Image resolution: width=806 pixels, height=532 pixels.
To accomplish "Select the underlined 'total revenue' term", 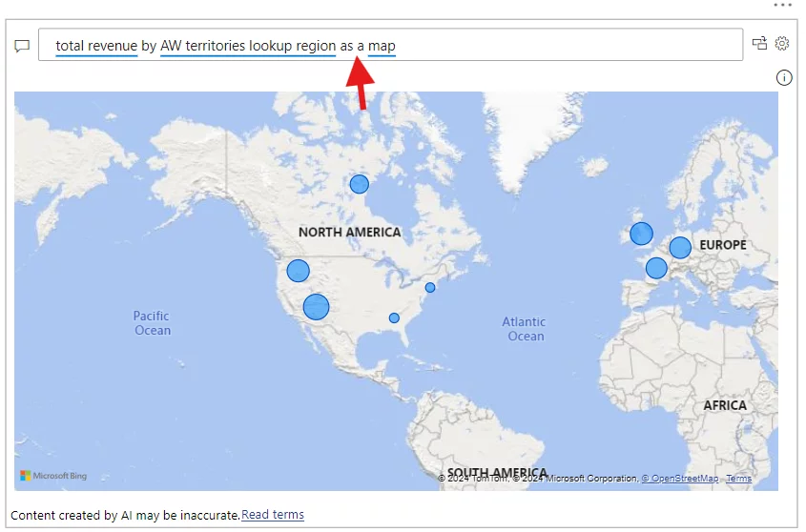I will pos(96,46).
